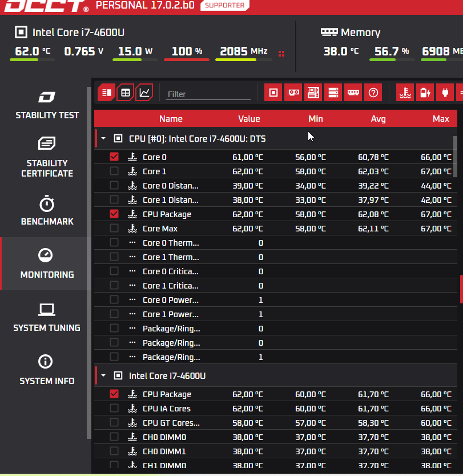Click the thermometer icon on Core 0 row
The height and width of the screenshot is (476, 463).
coord(132,157)
